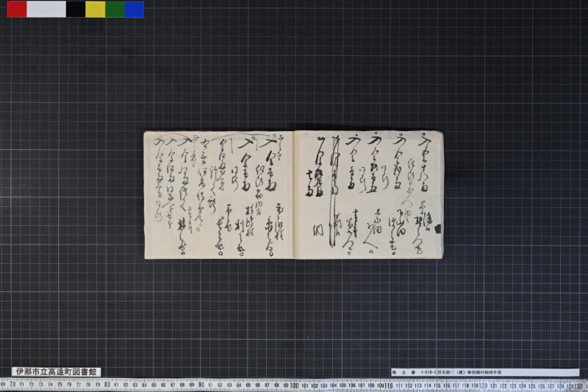Click the ruler mark 125

tap(531, 386)
